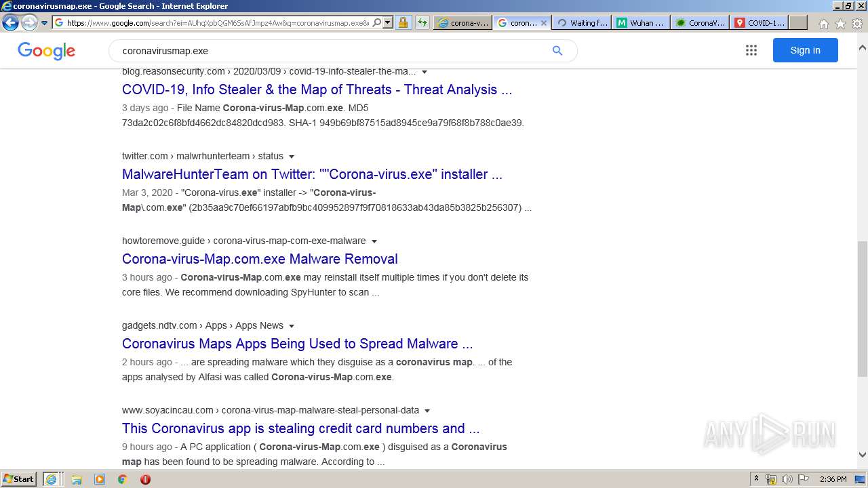Open This Coronavirus app is stealing link
This screenshot has width=868, height=488.
click(300, 428)
